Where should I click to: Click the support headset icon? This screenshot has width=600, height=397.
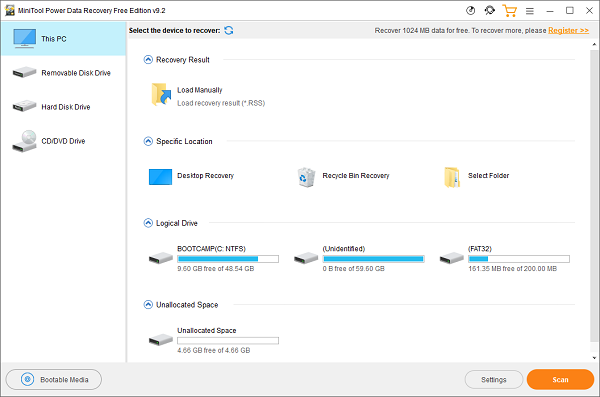(489, 10)
